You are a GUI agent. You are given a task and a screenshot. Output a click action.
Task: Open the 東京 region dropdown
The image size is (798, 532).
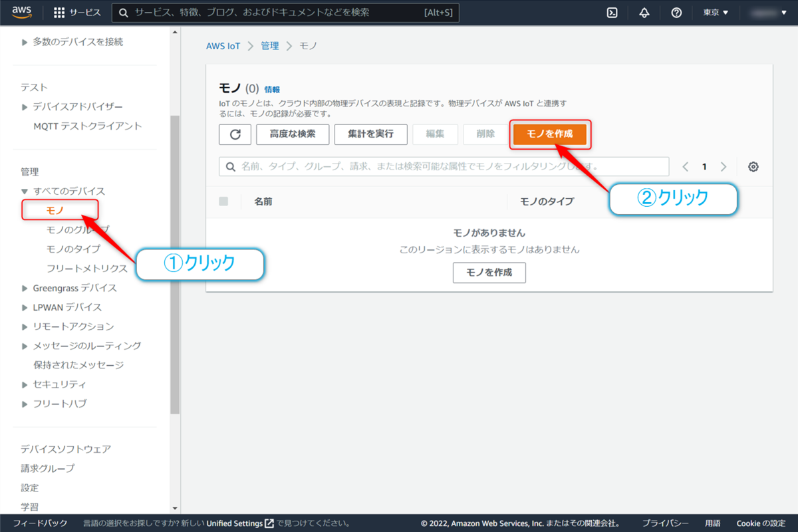(716, 13)
